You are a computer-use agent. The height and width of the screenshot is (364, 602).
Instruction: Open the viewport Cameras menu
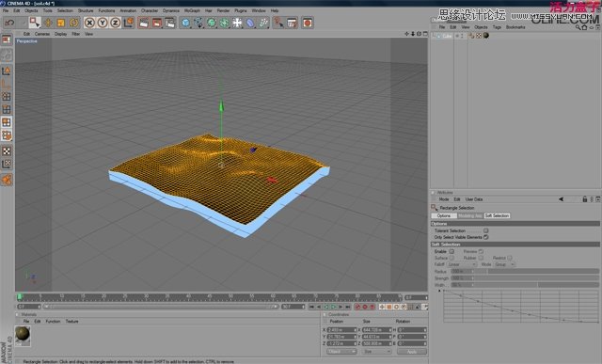pos(42,34)
